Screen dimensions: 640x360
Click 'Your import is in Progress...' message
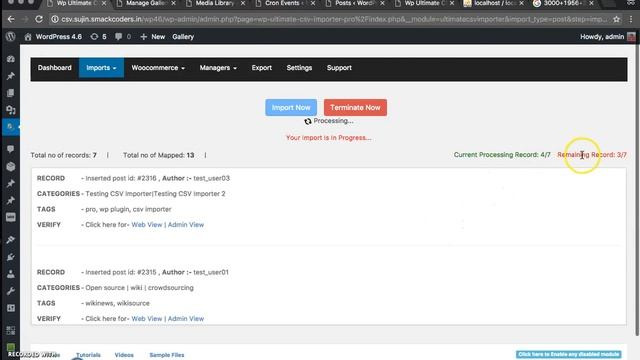(329, 138)
